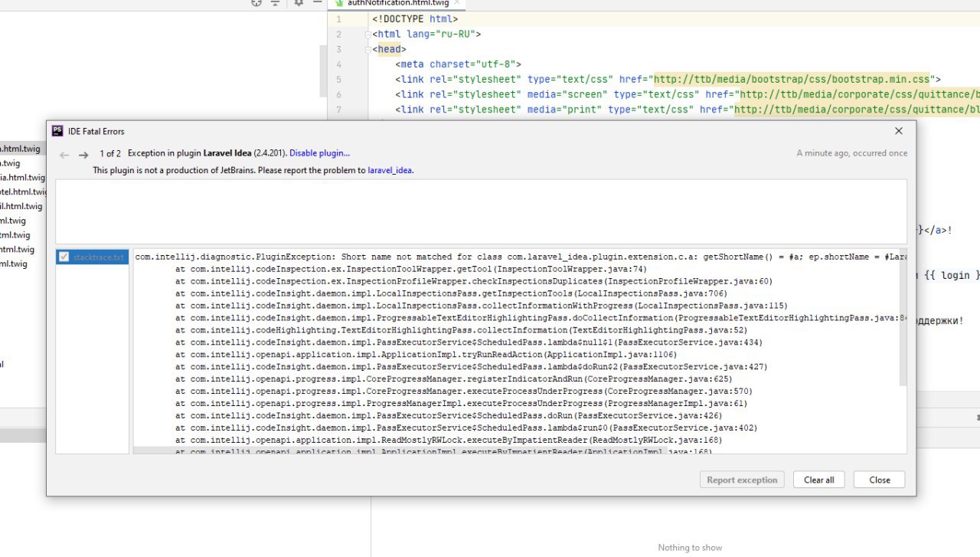Open project panel gear settings
The image size is (980, 557).
point(299,3)
